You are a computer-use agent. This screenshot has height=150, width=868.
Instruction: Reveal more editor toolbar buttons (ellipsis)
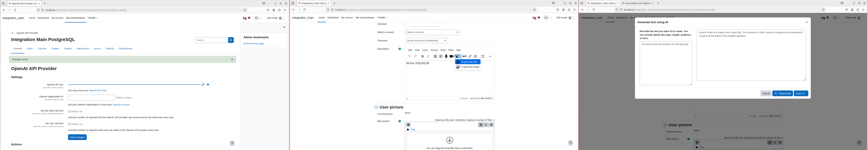pos(490,56)
